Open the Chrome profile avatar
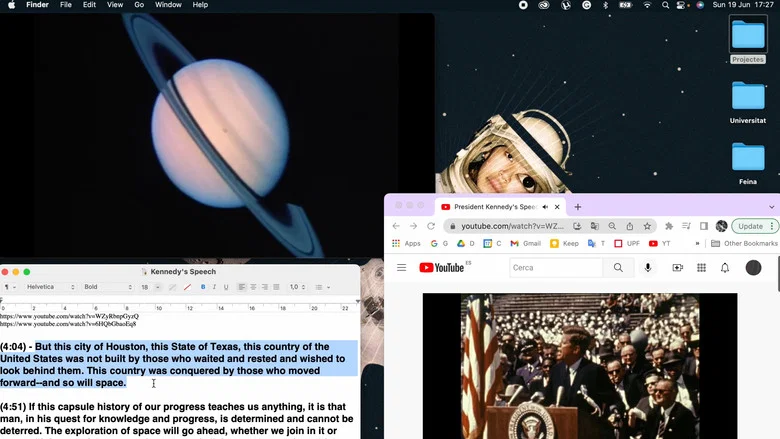The height and width of the screenshot is (439, 780). [x=721, y=226]
